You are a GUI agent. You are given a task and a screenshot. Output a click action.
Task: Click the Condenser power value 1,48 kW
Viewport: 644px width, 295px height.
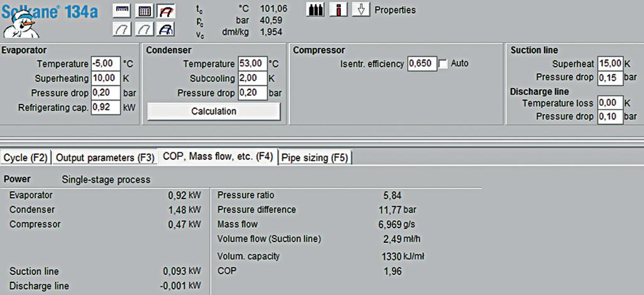click(x=184, y=210)
